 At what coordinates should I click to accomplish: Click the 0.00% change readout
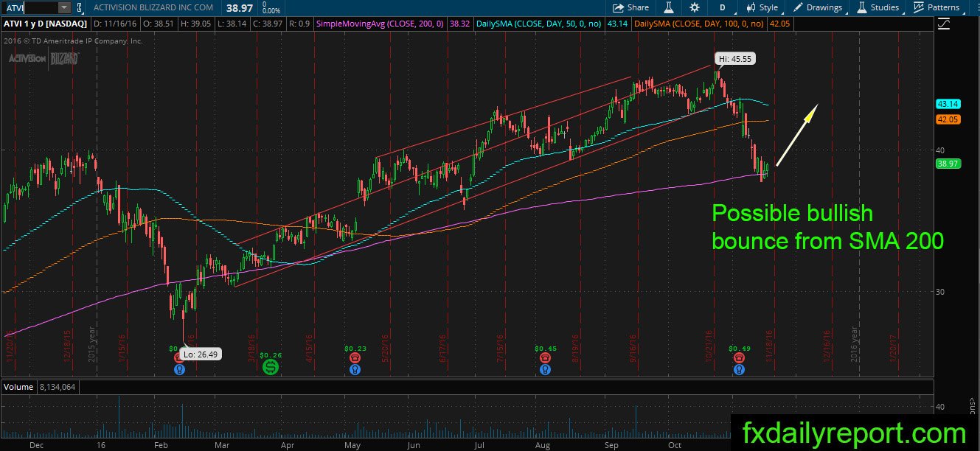[x=271, y=12]
